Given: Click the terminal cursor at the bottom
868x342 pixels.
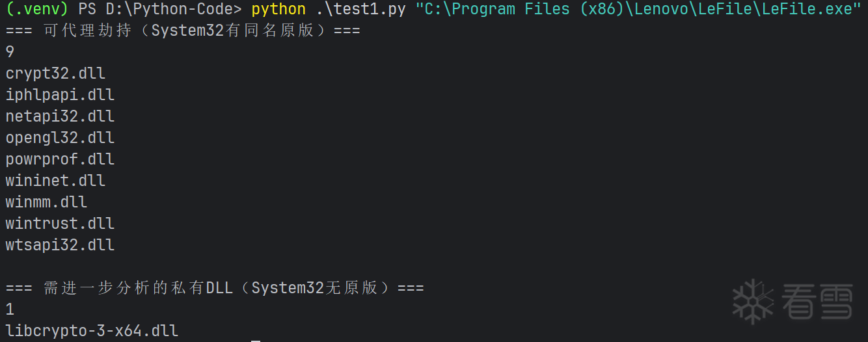Looking at the screenshot, I should 256,340.
